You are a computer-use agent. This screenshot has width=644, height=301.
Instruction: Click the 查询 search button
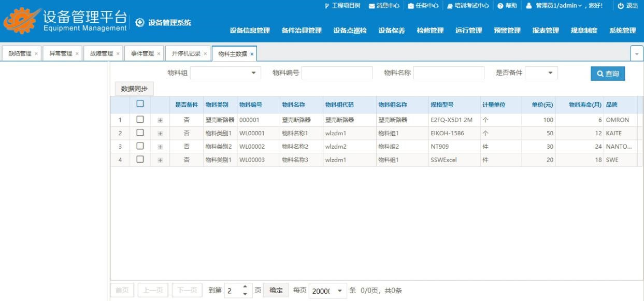tap(607, 74)
